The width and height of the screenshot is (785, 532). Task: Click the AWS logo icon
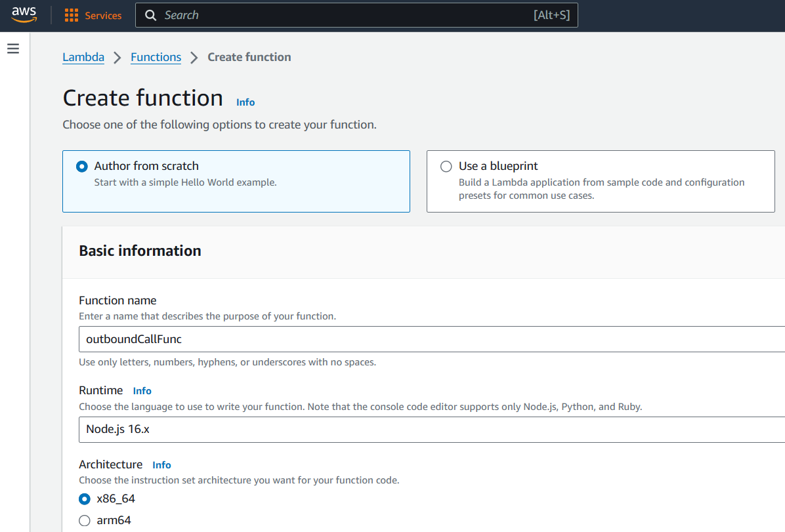pos(24,15)
